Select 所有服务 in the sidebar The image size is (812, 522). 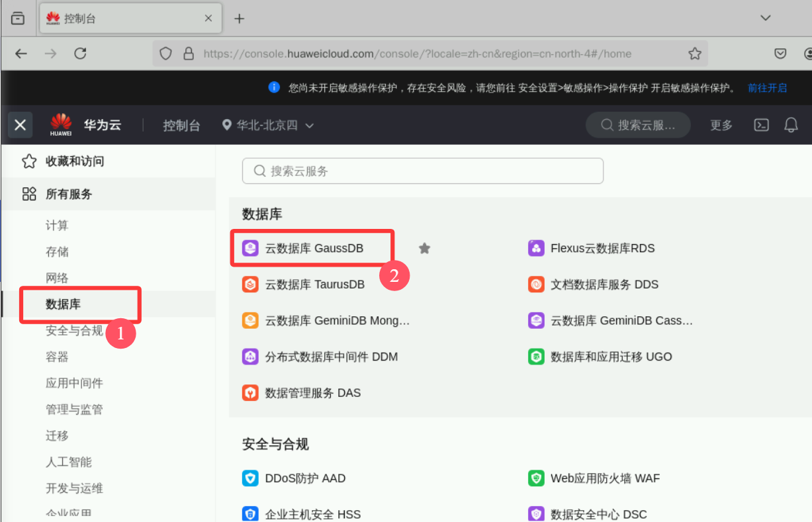108,194
